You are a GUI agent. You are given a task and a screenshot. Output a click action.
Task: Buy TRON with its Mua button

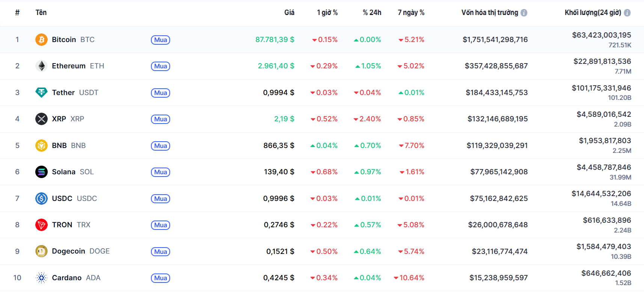click(161, 225)
